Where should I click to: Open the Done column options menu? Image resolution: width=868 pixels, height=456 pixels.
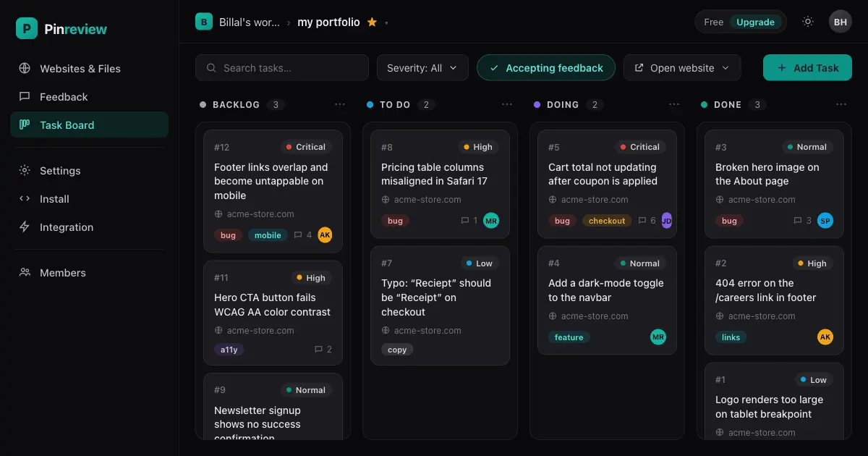tap(841, 105)
